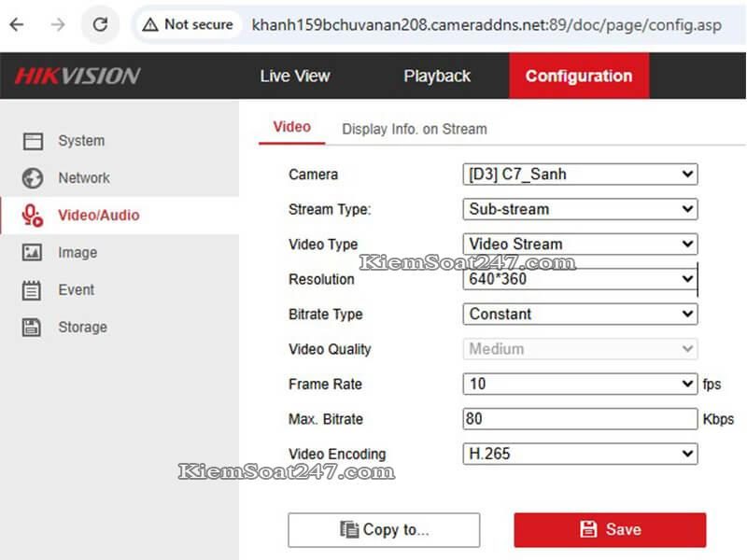This screenshot has width=747, height=560.
Task: Click the Network globe icon
Action: 33,178
